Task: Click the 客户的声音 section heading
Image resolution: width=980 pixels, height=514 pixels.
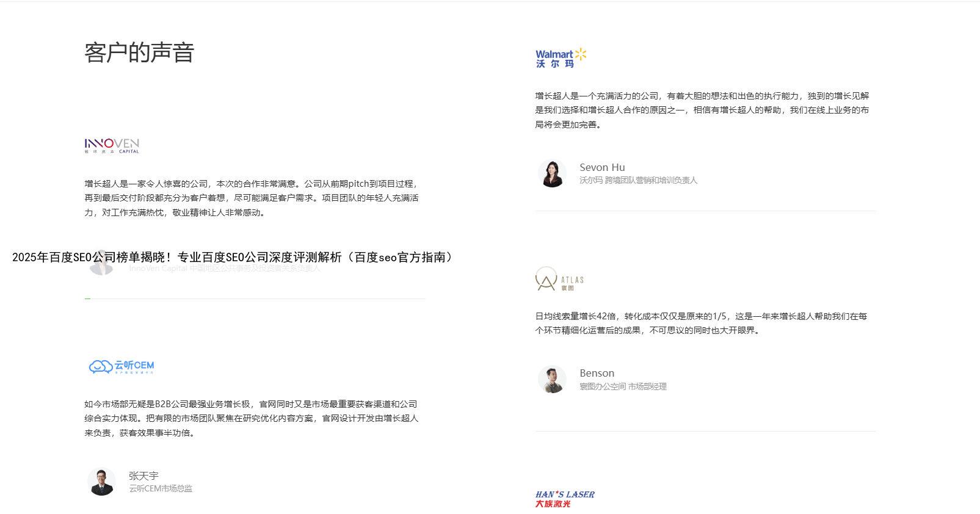Action: [x=139, y=52]
